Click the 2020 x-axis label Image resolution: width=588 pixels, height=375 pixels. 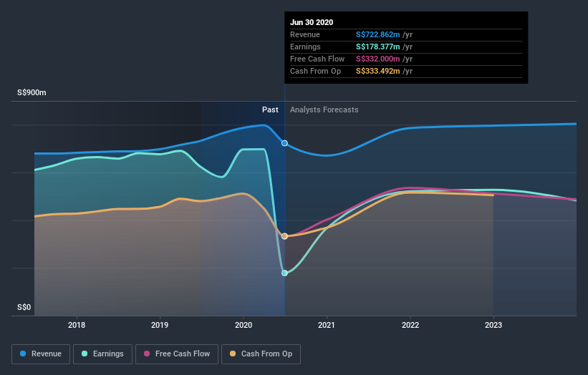click(244, 325)
